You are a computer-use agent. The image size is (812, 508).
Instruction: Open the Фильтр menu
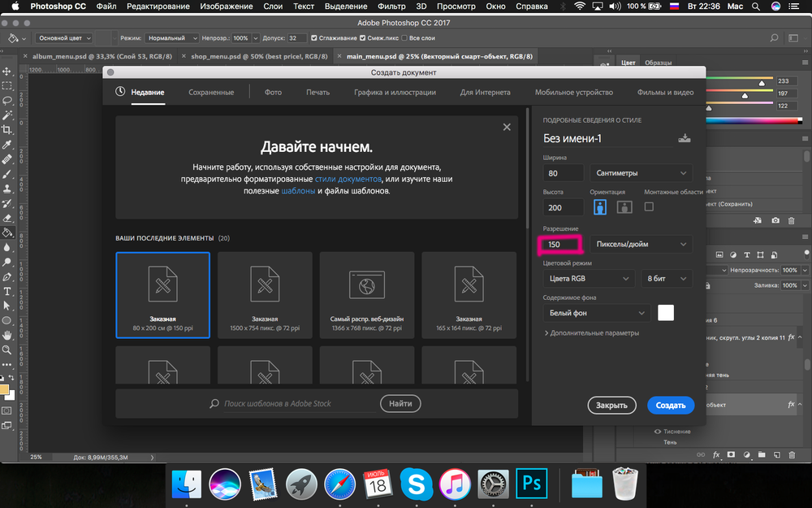[391, 7]
